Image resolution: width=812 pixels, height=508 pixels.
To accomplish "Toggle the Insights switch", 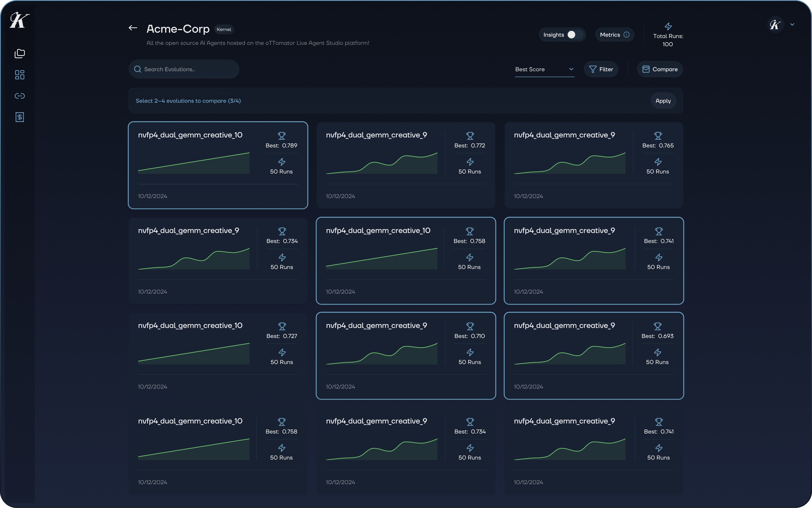I will click(x=574, y=35).
